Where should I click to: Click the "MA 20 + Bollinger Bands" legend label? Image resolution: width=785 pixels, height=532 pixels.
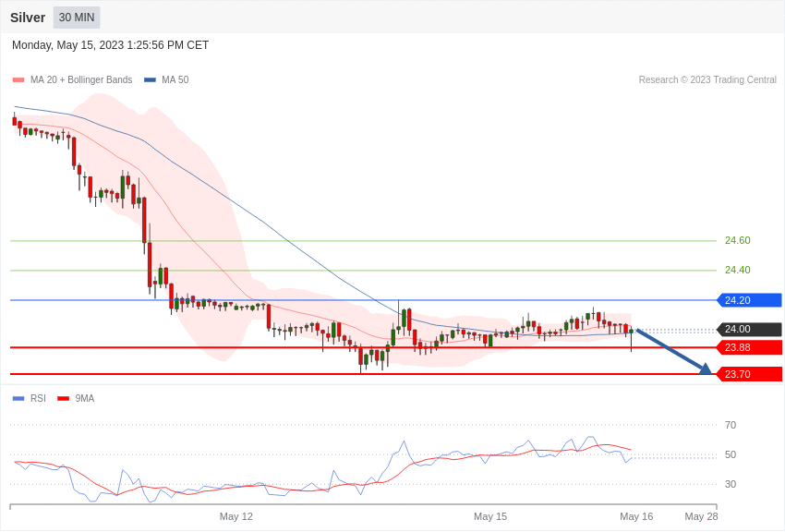(81, 80)
